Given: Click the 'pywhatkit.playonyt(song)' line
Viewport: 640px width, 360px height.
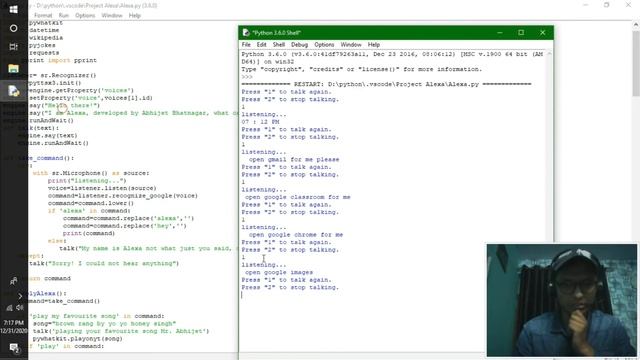Looking at the screenshot, I should [x=78, y=339].
